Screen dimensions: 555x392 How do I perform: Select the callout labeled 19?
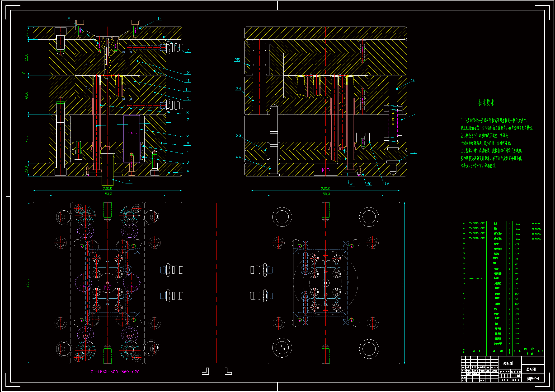point(387,183)
